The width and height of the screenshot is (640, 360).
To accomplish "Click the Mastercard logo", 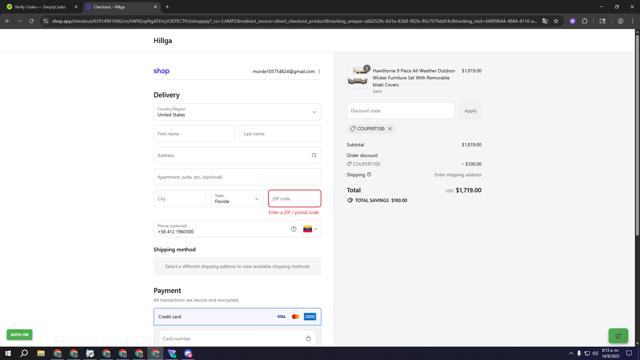I will (296, 317).
